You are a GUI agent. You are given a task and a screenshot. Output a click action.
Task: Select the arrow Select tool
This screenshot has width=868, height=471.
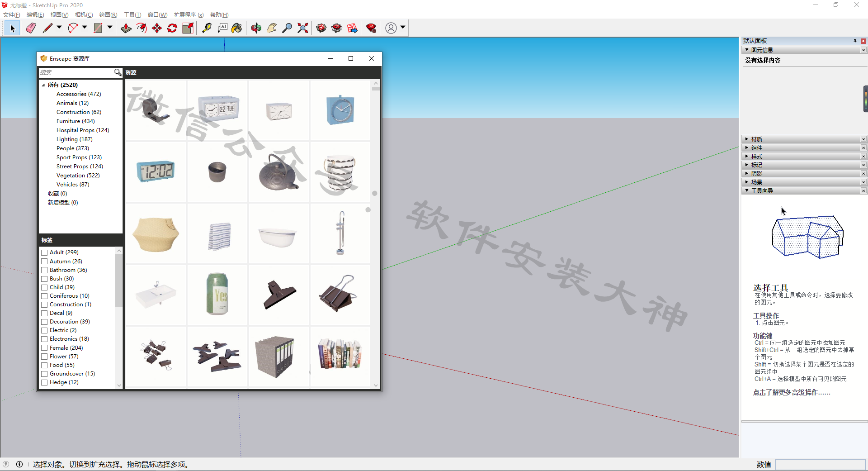(12, 28)
